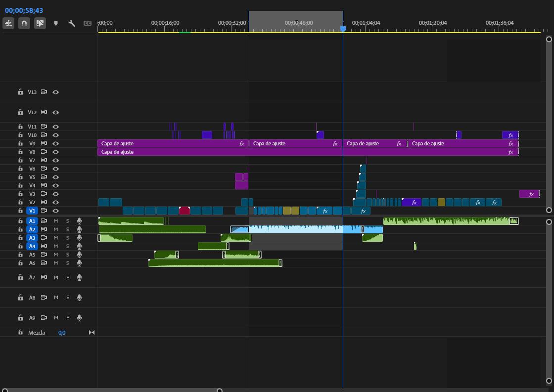Mute audio track A1
Image resolution: width=554 pixels, height=392 pixels.
[56, 221]
